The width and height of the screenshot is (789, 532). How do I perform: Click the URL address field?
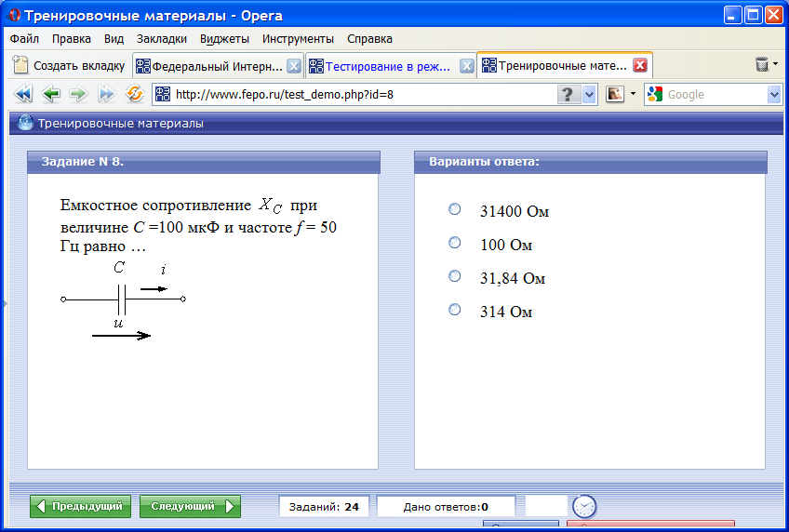(363, 95)
